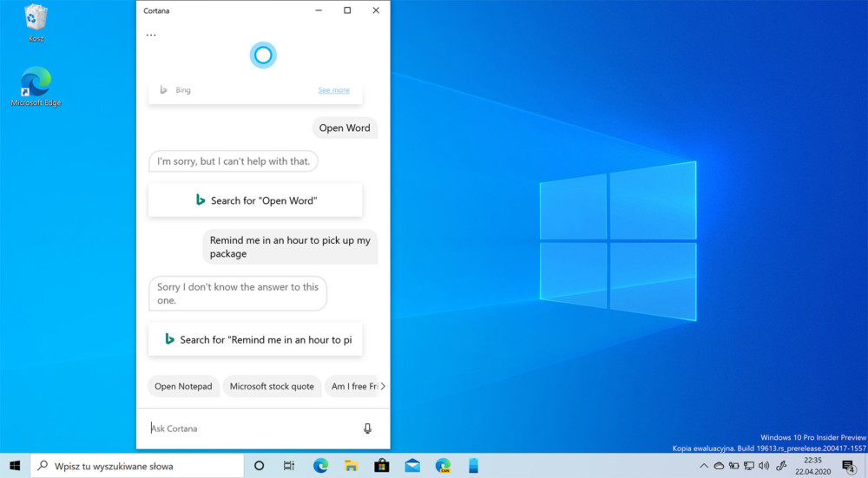
Task: Click the battery power tray icon
Action: 733,466
